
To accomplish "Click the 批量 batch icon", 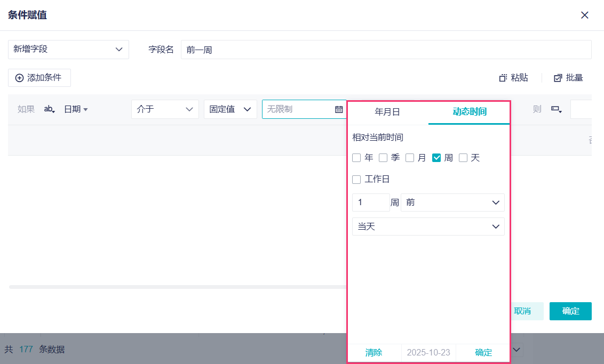I will (558, 78).
